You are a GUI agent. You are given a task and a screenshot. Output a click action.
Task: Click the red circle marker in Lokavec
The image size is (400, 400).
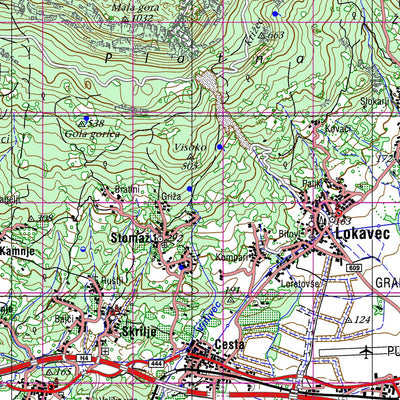[x=338, y=214]
